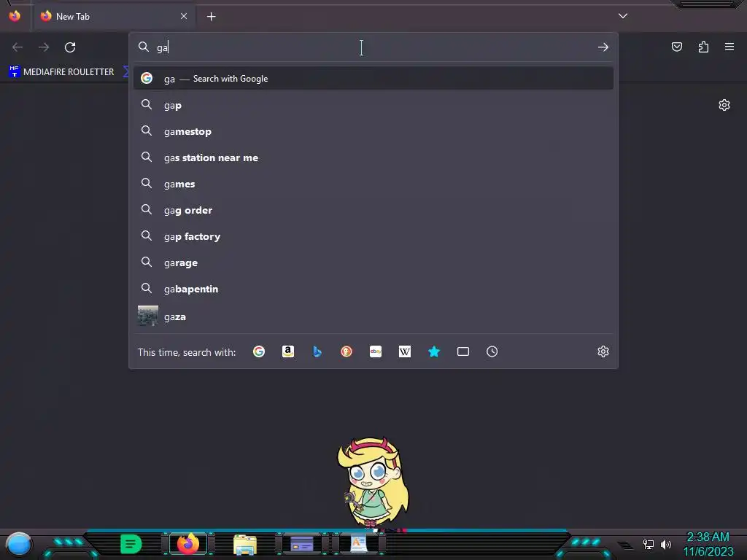This screenshot has height=560, width=747.
Task: Open File Explorer from taskbar
Action: click(x=245, y=544)
